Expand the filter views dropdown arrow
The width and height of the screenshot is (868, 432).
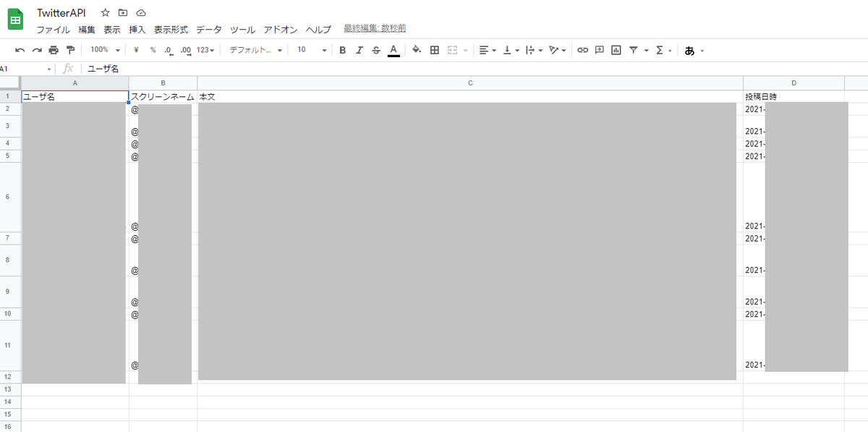[x=646, y=51]
